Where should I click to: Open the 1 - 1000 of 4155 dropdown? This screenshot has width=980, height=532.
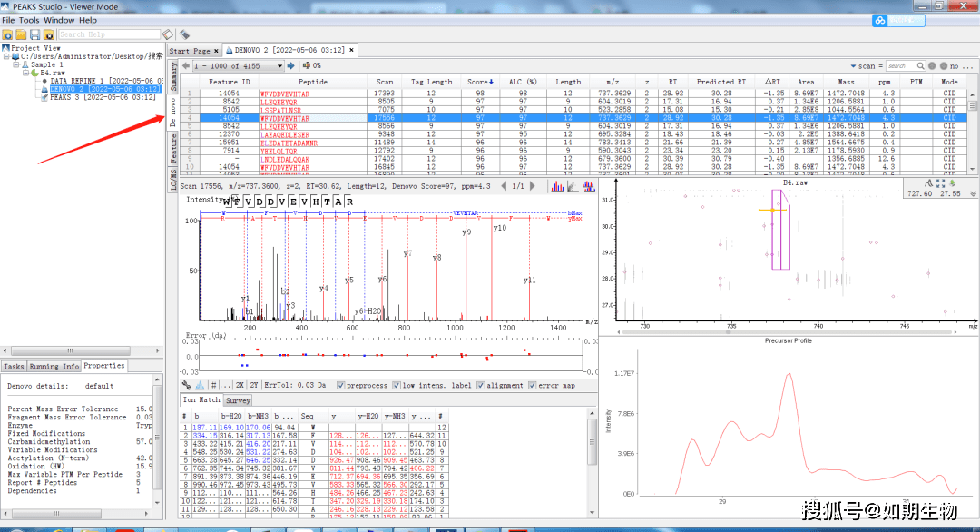click(279, 66)
